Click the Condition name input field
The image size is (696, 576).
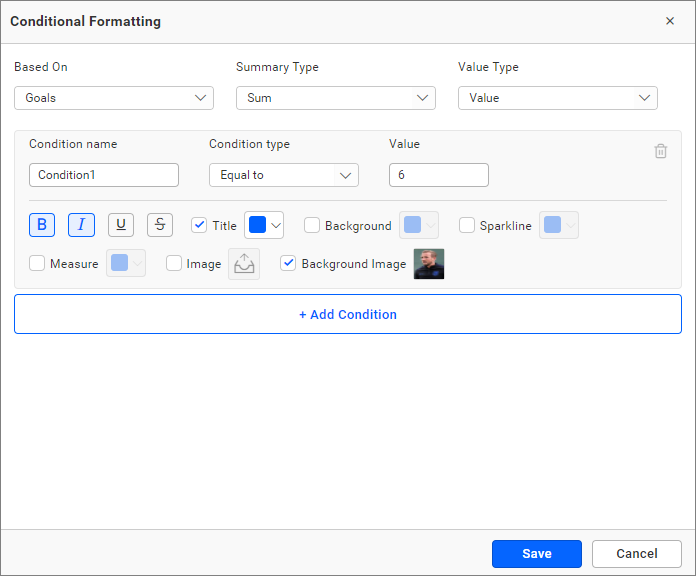tap(104, 175)
